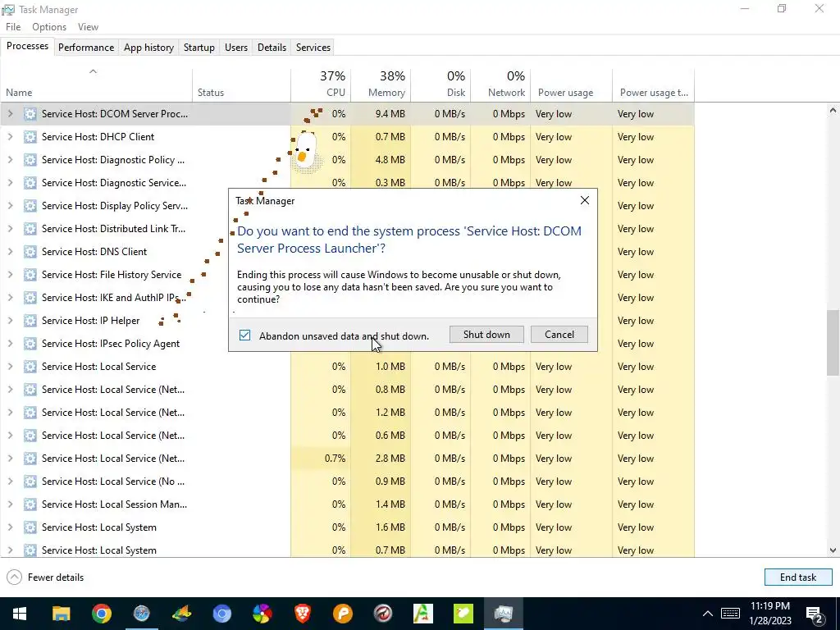Sort by the Disk column header
840x630 pixels.
[441, 84]
